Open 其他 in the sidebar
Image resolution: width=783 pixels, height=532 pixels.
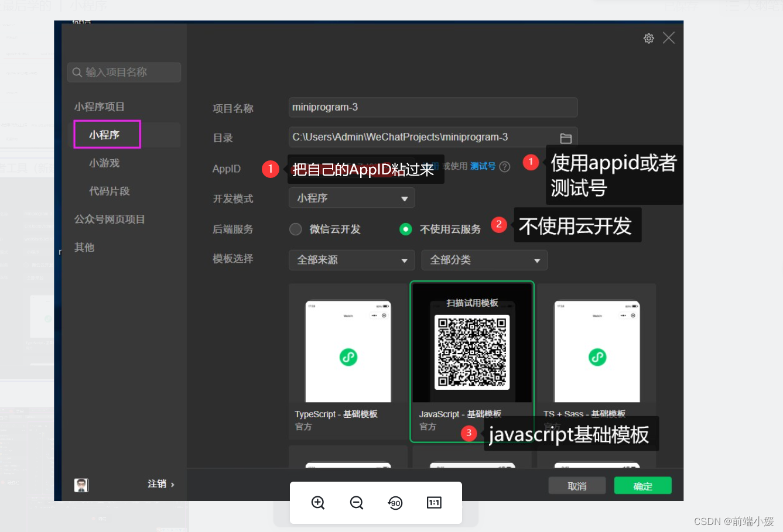pos(84,247)
